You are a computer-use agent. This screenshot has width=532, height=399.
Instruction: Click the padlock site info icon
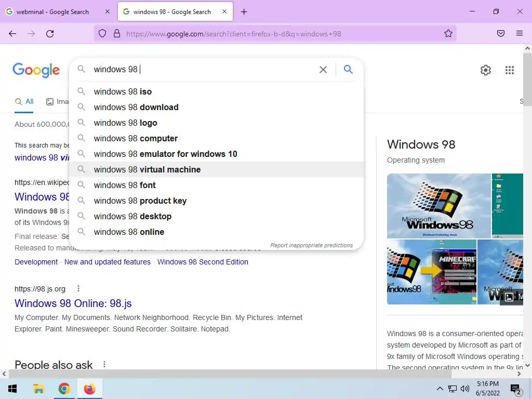(x=117, y=33)
